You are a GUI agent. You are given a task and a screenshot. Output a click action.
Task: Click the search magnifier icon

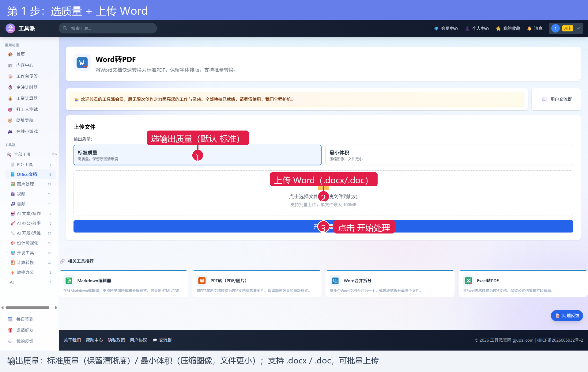[65, 28]
